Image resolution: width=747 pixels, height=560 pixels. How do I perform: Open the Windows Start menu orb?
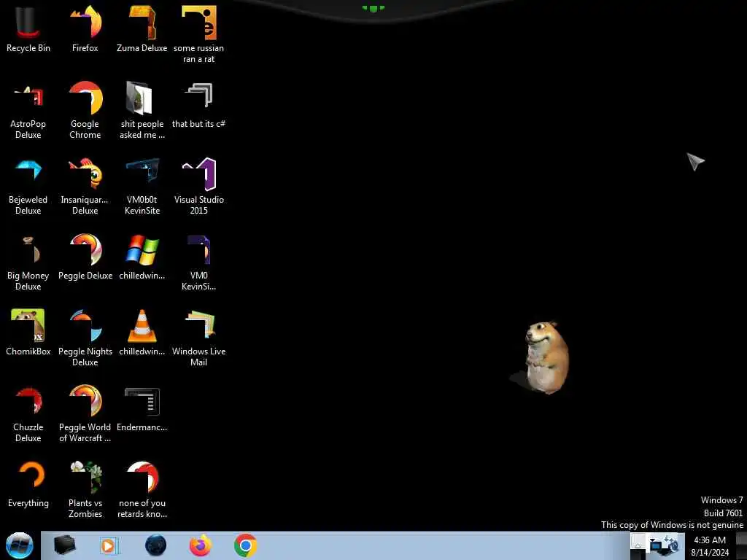20,545
